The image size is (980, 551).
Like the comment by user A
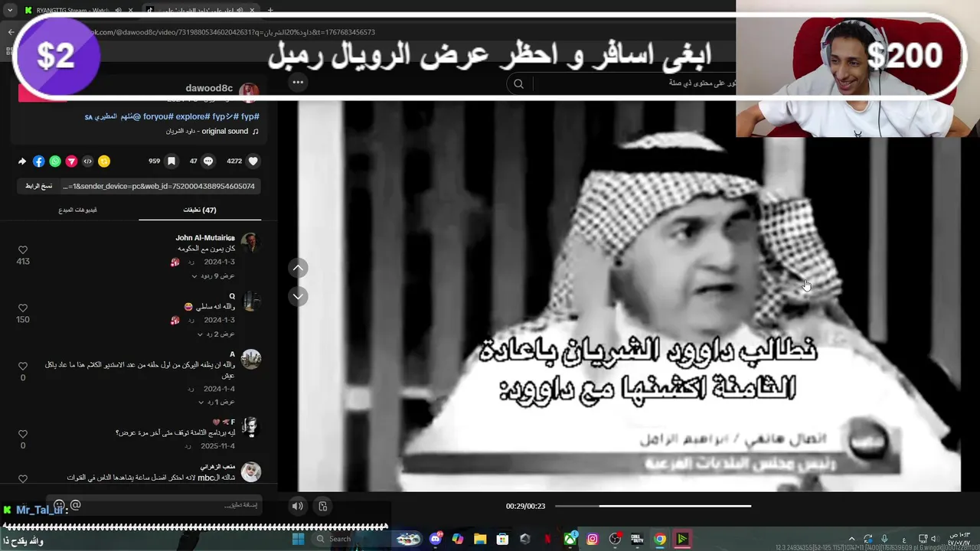[23, 367]
